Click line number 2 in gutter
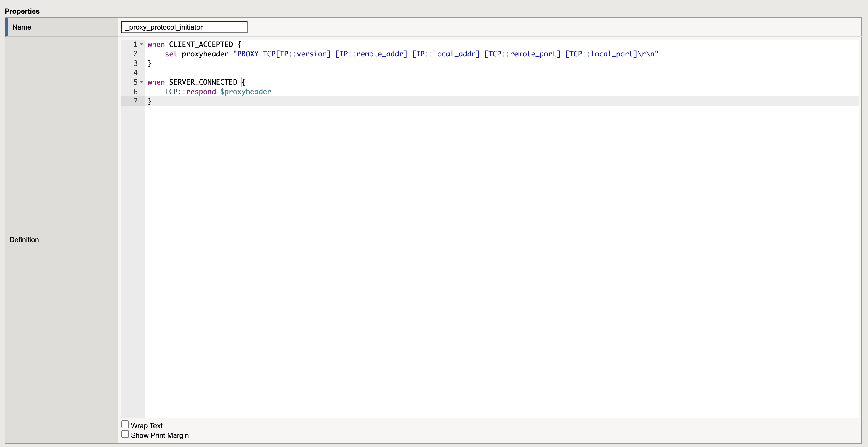Viewport: 868px width, 447px height. (135, 54)
